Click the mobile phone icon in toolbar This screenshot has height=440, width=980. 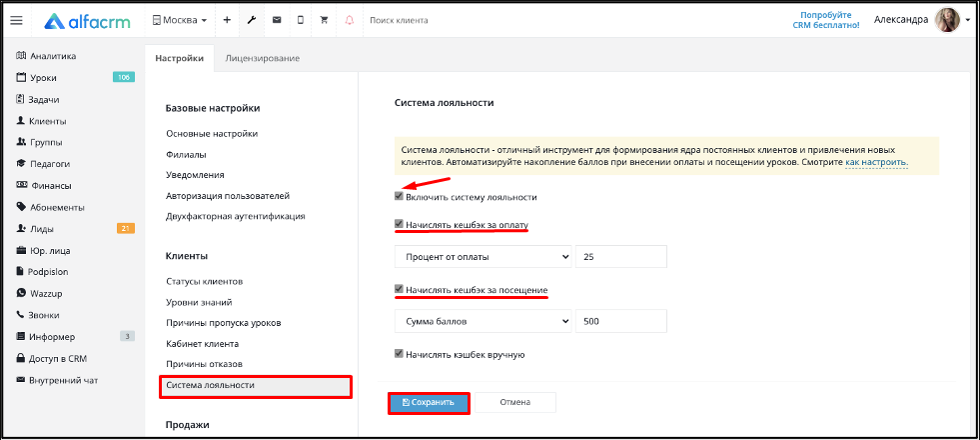pos(300,20)
